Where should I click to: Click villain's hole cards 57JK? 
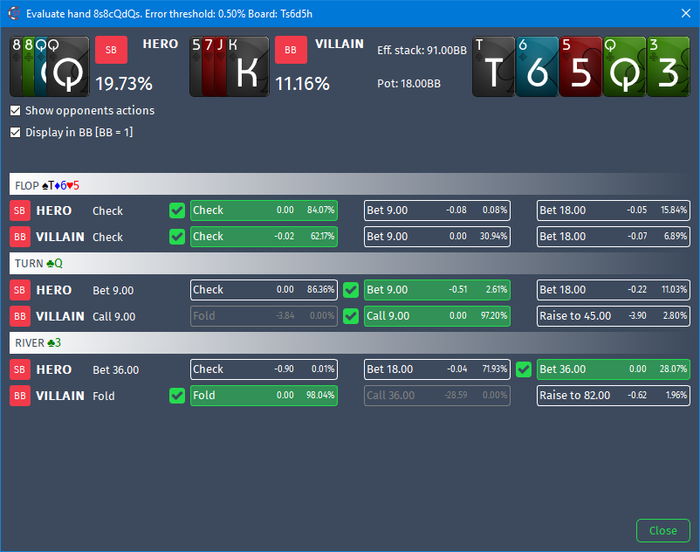[x=229, y=67]
